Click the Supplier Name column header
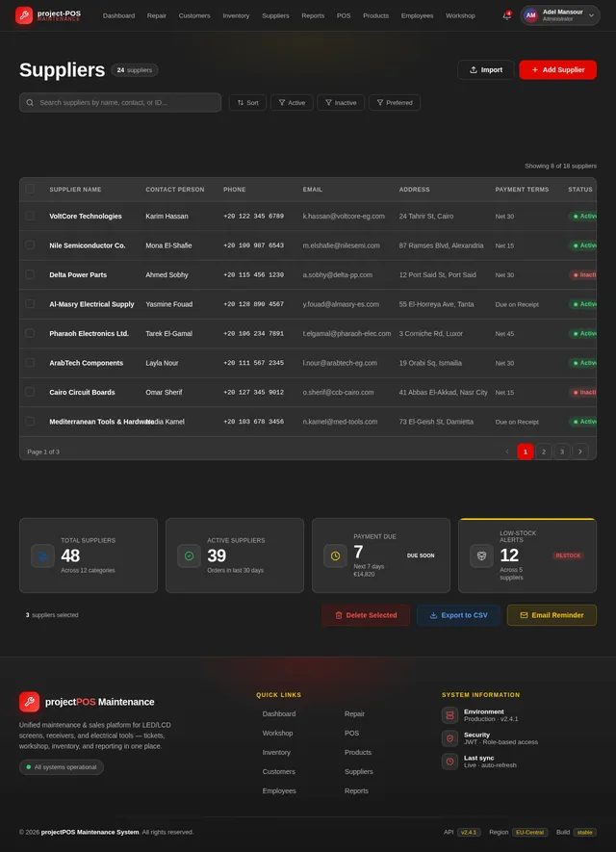 pos(75,189)
